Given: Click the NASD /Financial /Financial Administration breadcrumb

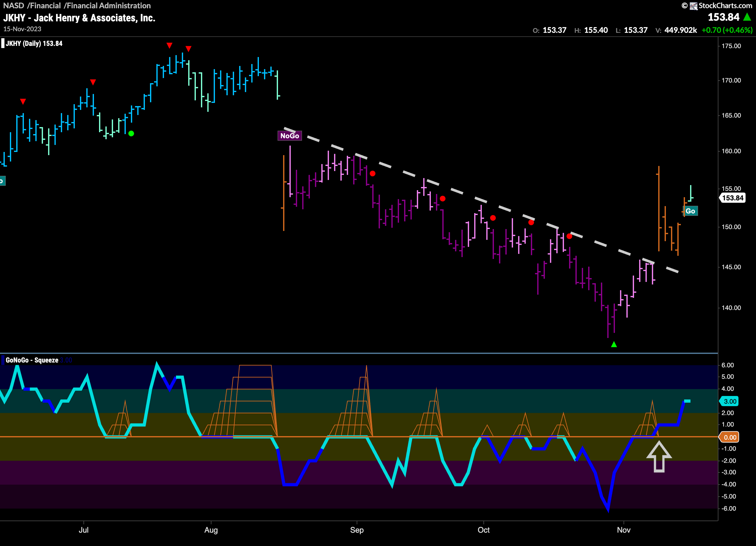Looking at the screenshot, I should coord(77,6).
